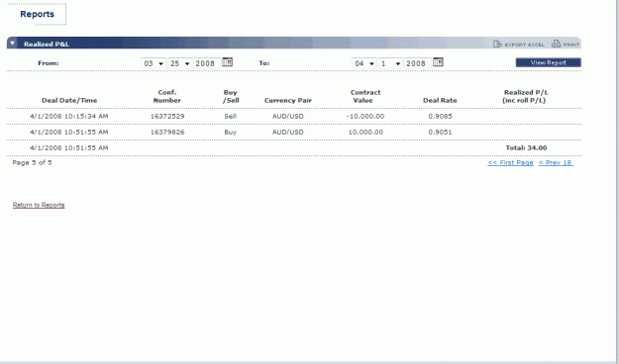
Task: Click the Total: 34.00 value
Action: (526, 148)
